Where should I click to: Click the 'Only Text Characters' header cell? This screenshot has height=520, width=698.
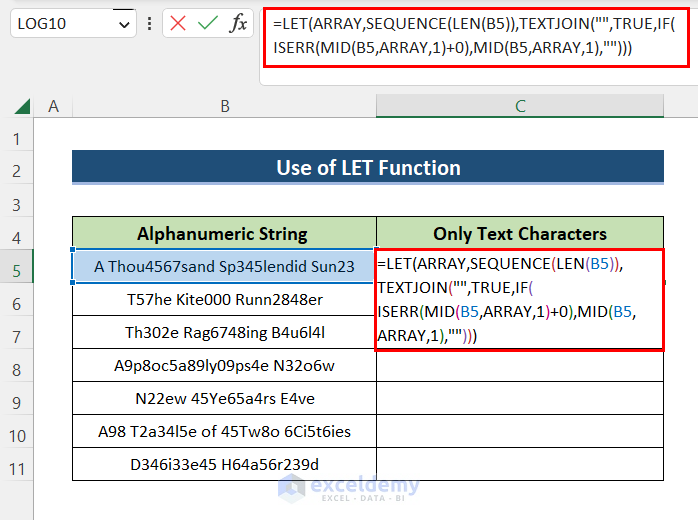click(x=520, y=234)
